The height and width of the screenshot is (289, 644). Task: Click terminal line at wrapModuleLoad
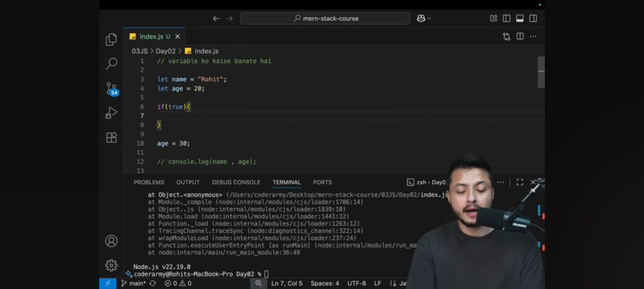pos(252,238)
